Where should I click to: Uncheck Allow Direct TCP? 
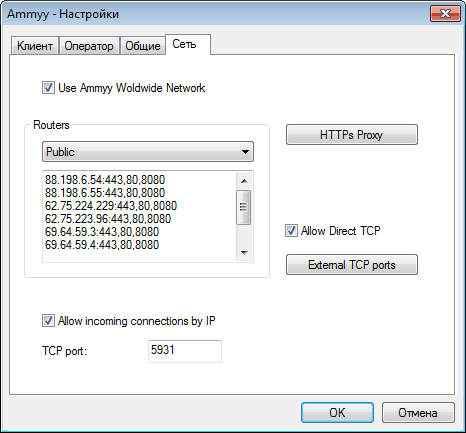291,231
